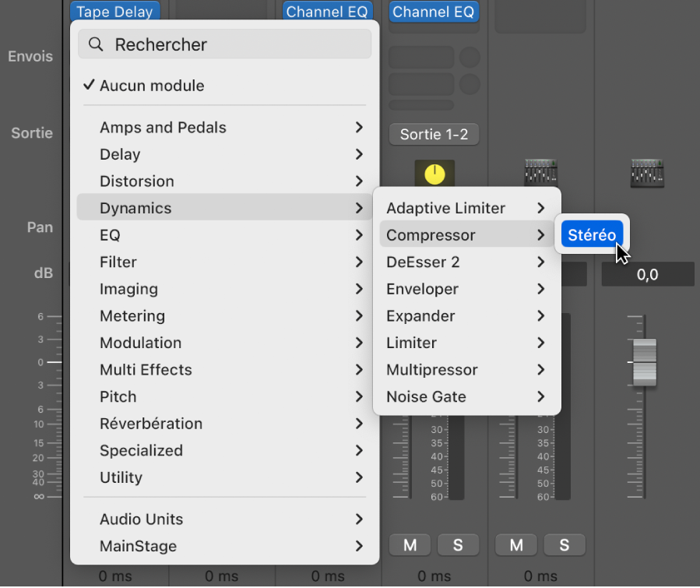The height and width of the screenshot is (588, 700).
Task: Select the highlighted Stéréo option
Action: [x=592, y=234]
